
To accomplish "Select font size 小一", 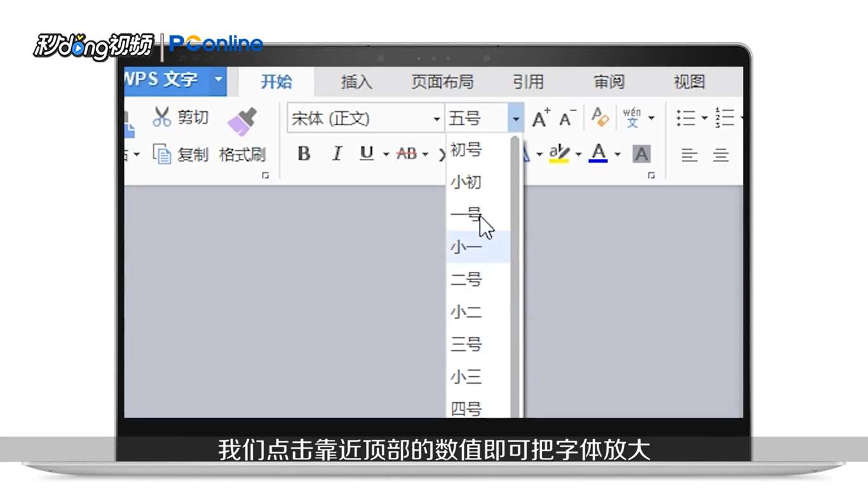I will pyautogui.click(x=478, y=247).
